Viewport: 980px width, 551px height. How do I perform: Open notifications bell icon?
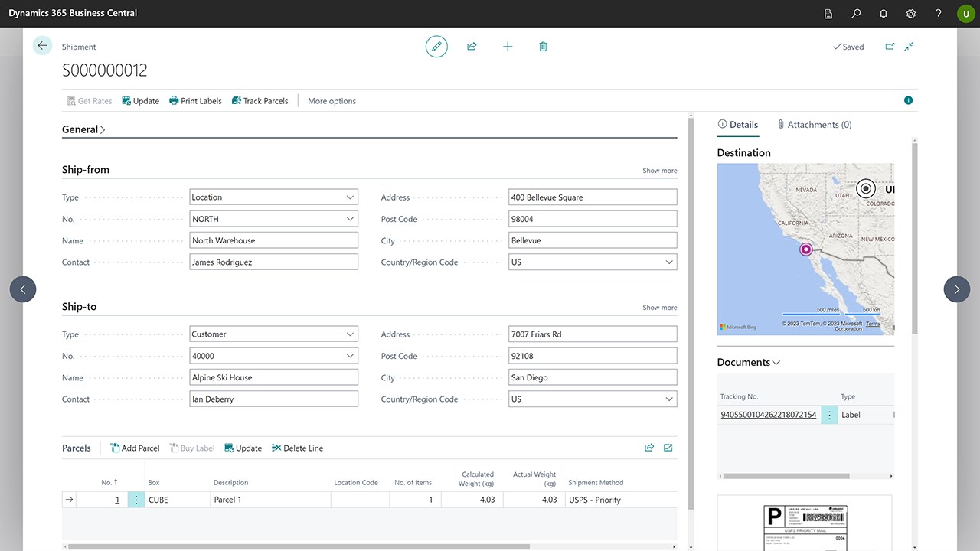[884, 14]
